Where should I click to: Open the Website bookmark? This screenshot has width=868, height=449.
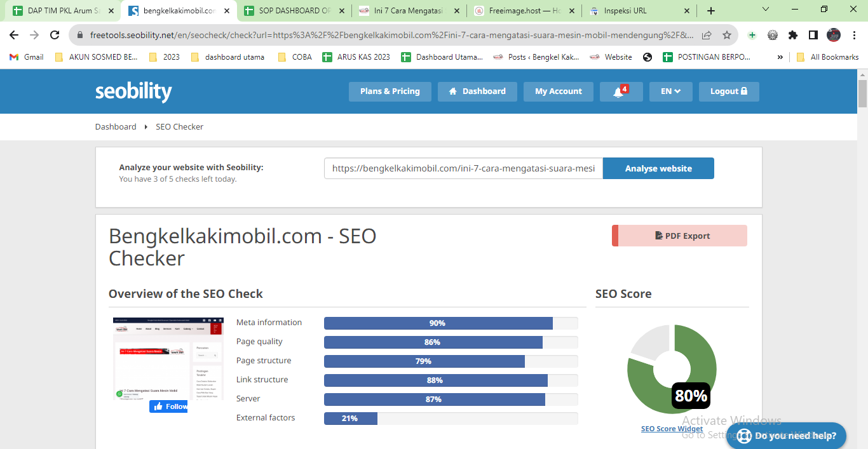611,57
